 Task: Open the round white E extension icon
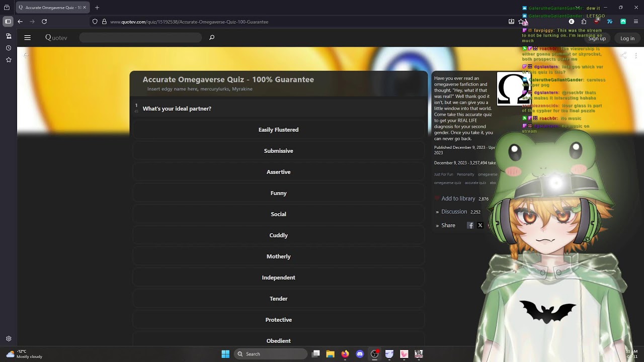pos(572,22)
